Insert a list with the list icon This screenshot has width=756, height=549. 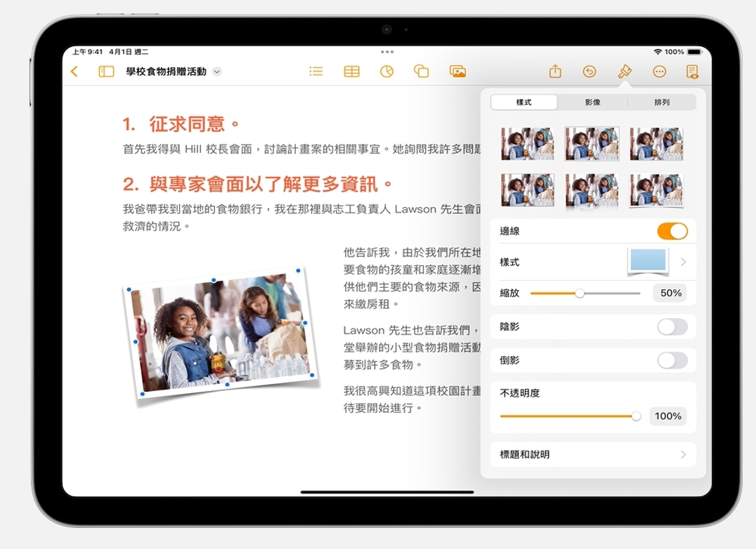tap(316, 72)
